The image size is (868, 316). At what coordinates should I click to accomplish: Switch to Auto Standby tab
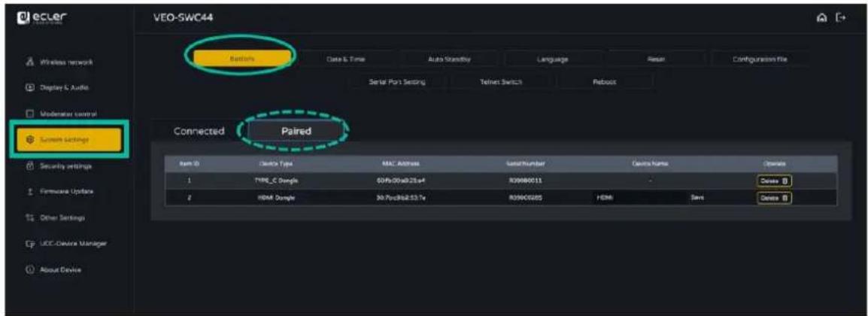point(449,58)
